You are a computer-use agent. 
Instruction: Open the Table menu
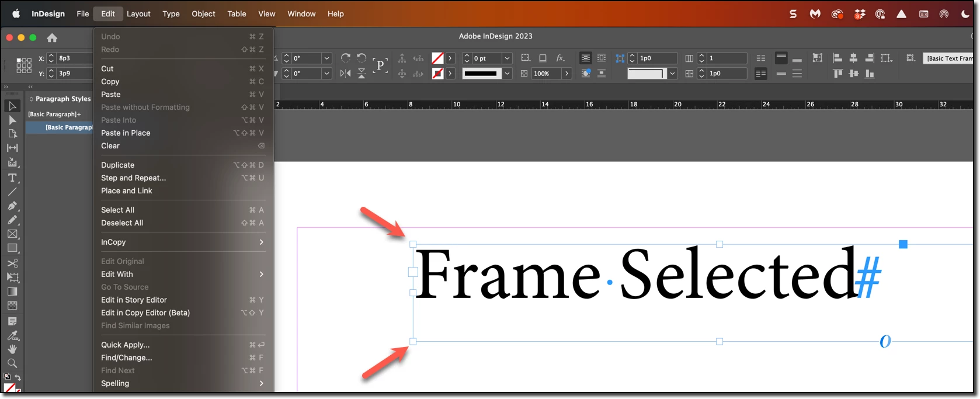[237, 13]
